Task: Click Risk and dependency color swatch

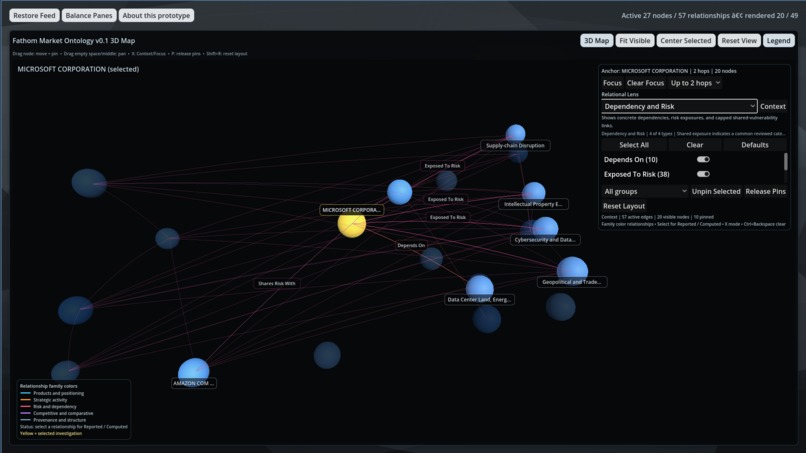Action: click(x=25, y=407)
